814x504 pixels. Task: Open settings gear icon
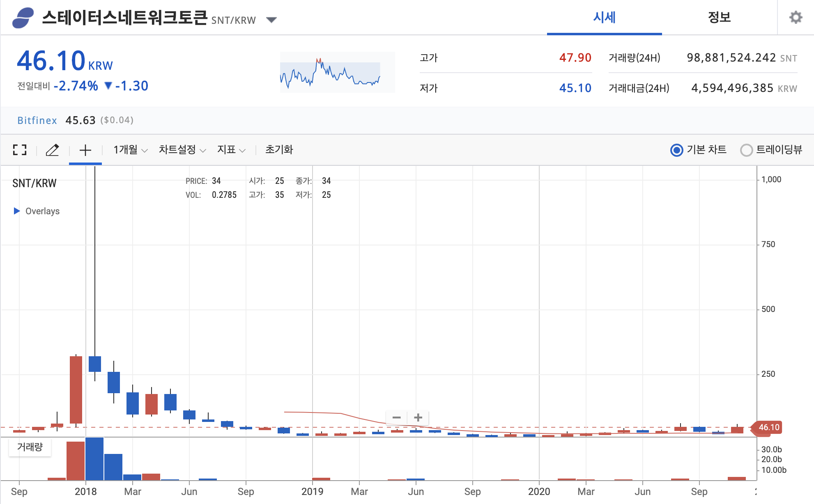coord(796,18)
